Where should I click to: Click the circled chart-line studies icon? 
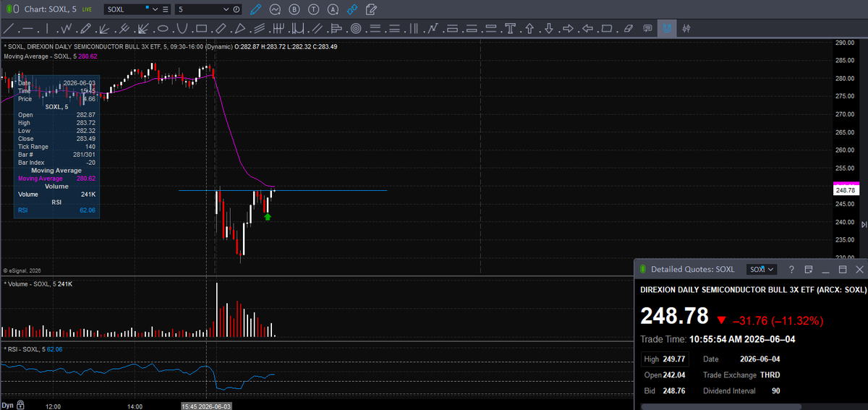276,9
